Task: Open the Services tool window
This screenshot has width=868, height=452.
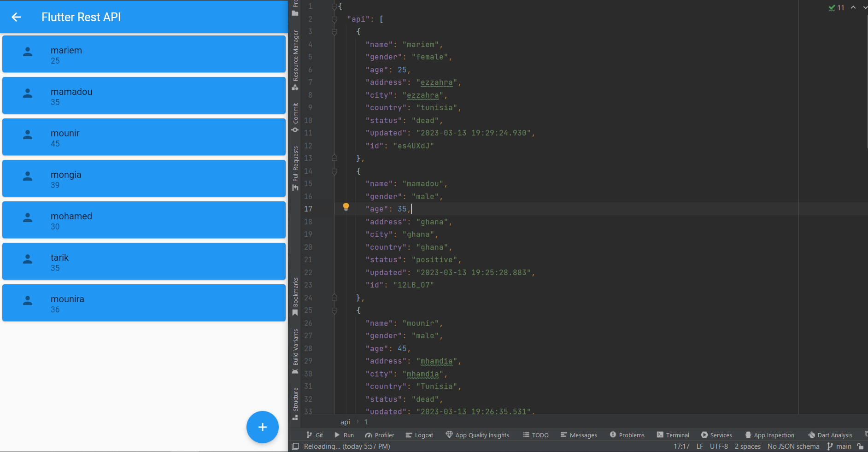Action: [x=716, y=435]
